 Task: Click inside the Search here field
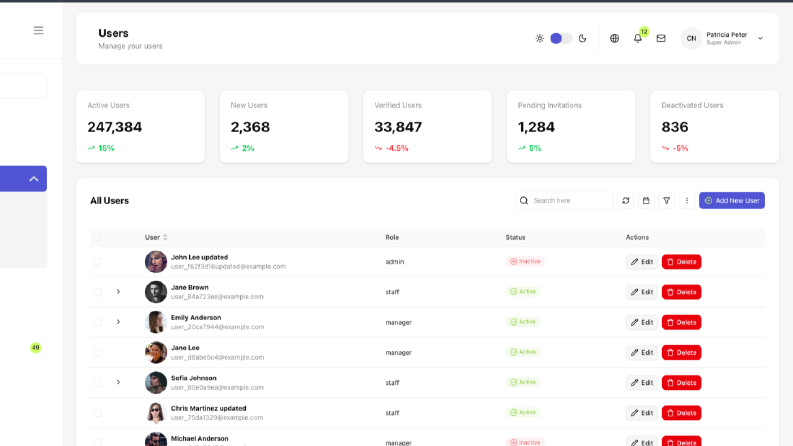[x=564, y=201]
